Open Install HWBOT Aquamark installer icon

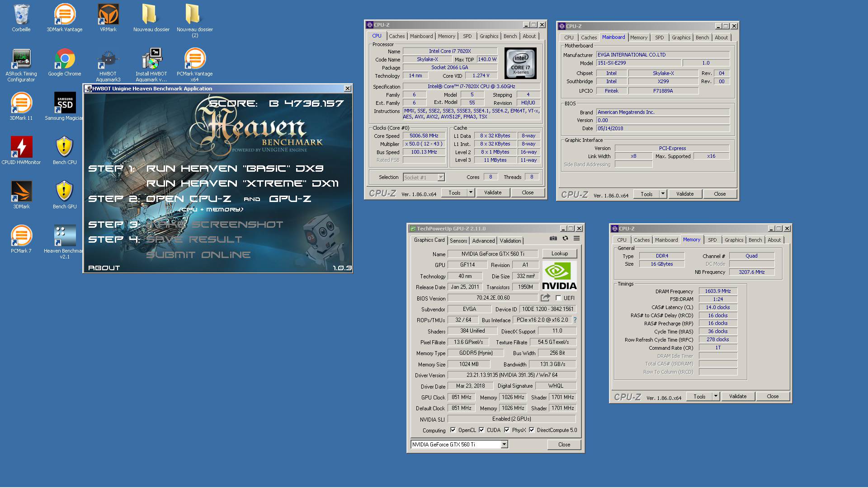click(x=151, y=65)
